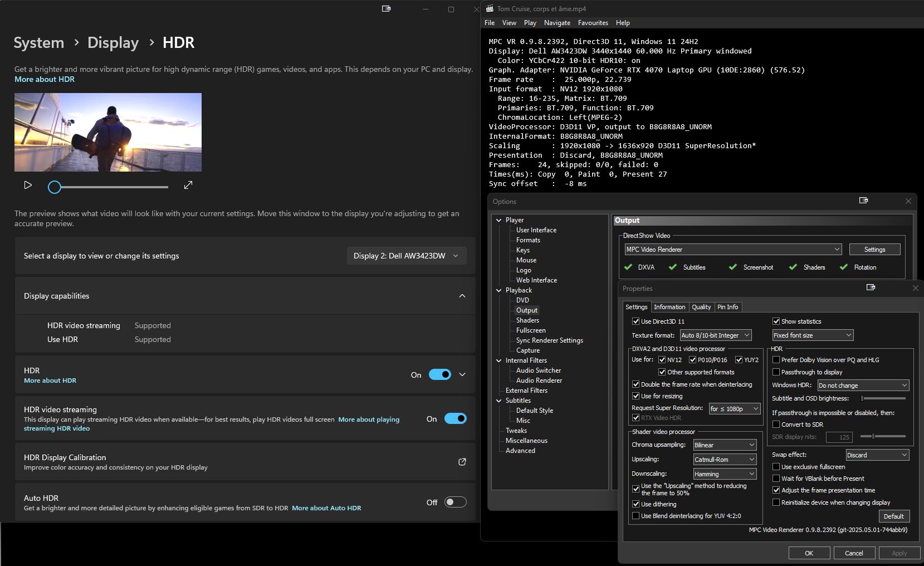Play the HDR preview video
This screenshot has width=924, height=566.
[x=28, y=185]
